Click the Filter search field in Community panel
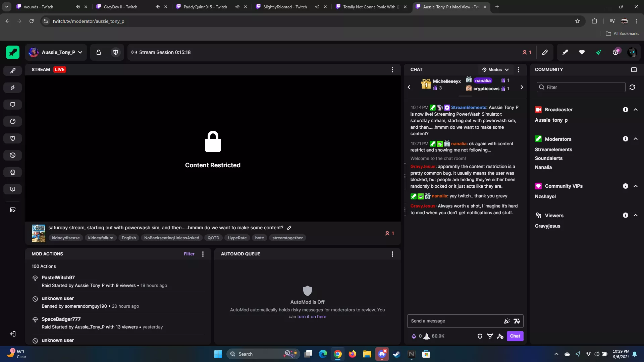Viewport: 644px width, 362px height. click(580, 87)
